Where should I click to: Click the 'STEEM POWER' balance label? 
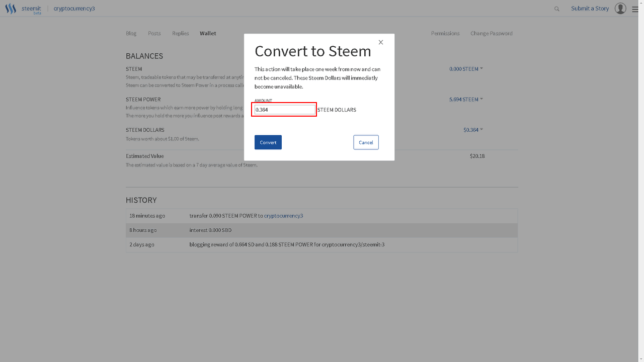pyautogui.click(x=143, y=100)
